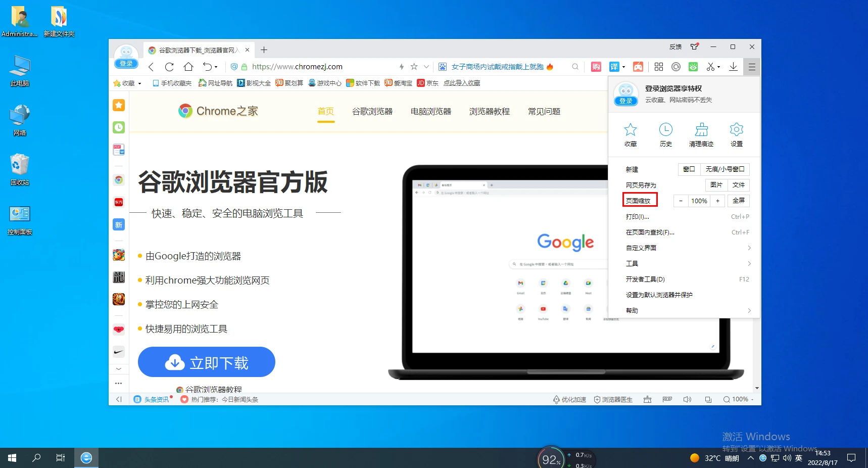Click the browser back arrow
This screenshot has width=868, height=468.
tap(151, 67)
